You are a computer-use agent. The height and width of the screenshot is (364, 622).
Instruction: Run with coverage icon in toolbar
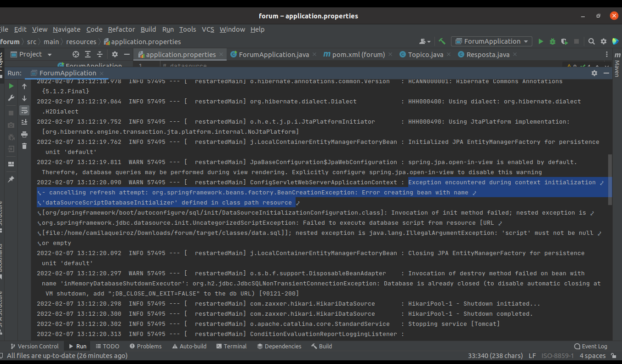pyautogui.click(x=565, y=41)
